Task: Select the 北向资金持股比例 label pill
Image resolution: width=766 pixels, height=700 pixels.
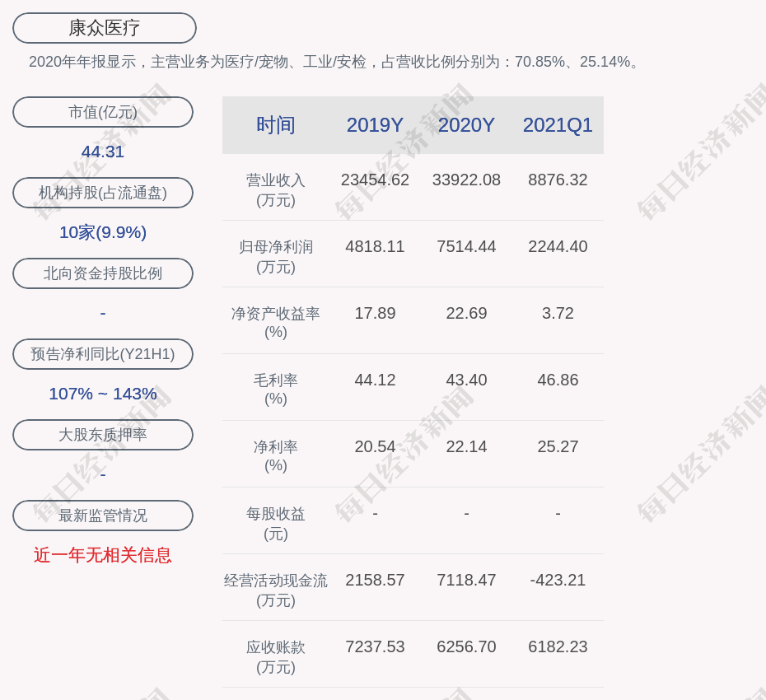Action: coord(103,273)
